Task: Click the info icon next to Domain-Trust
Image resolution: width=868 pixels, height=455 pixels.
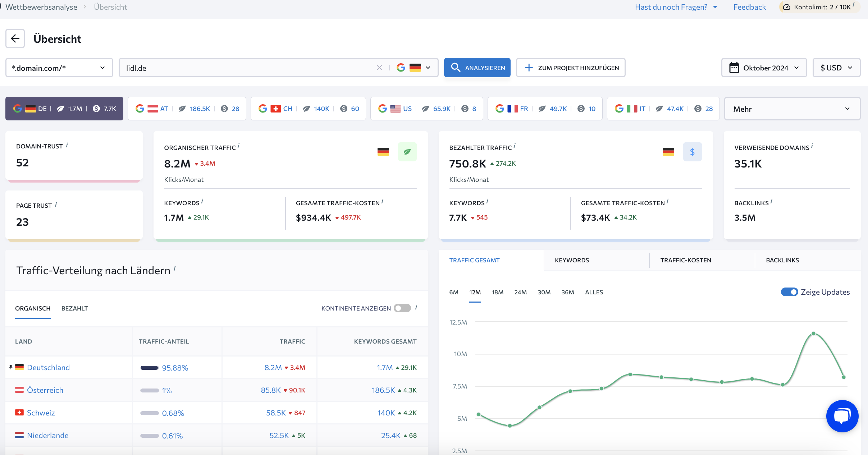Action: click(x=67, y=145)
